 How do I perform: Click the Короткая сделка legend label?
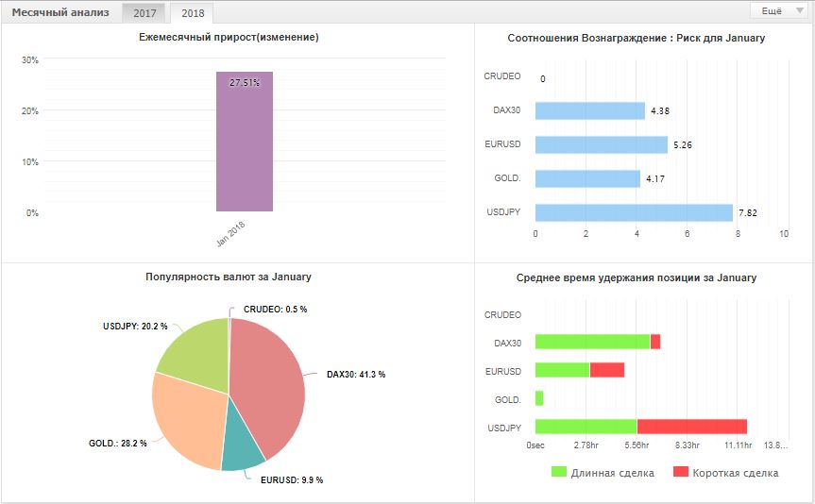(736, 473)
